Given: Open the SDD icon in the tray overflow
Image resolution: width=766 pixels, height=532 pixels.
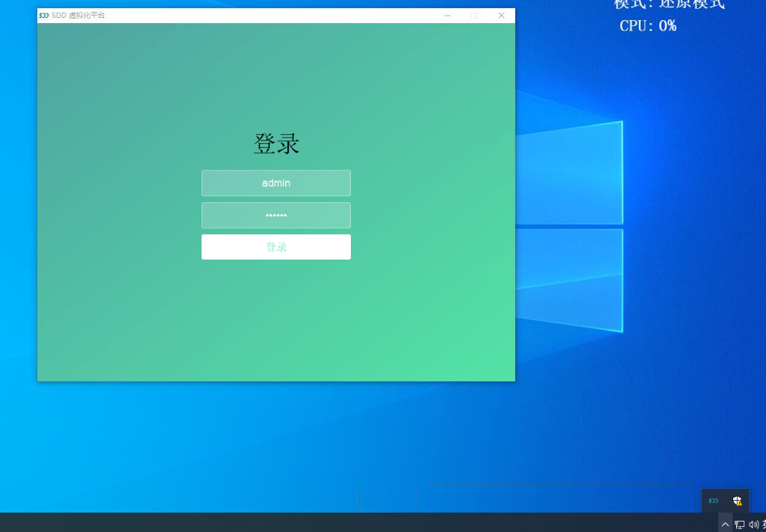Looking at the screenshot, I should point(714,501).
